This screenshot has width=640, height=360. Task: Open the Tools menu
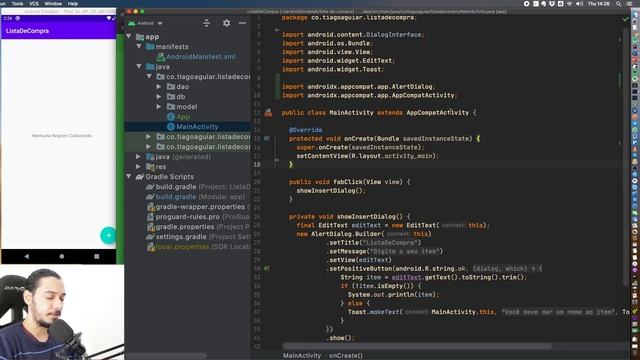coord(17,3)
